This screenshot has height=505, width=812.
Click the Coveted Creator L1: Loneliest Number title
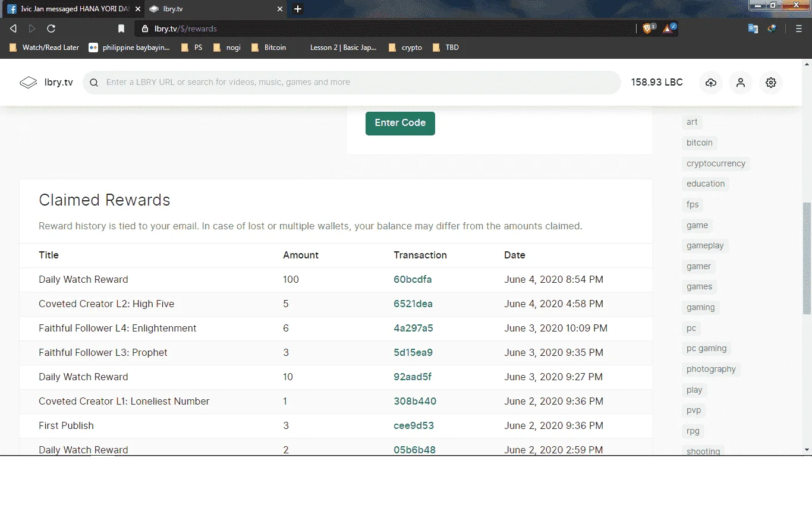point(124,401)
